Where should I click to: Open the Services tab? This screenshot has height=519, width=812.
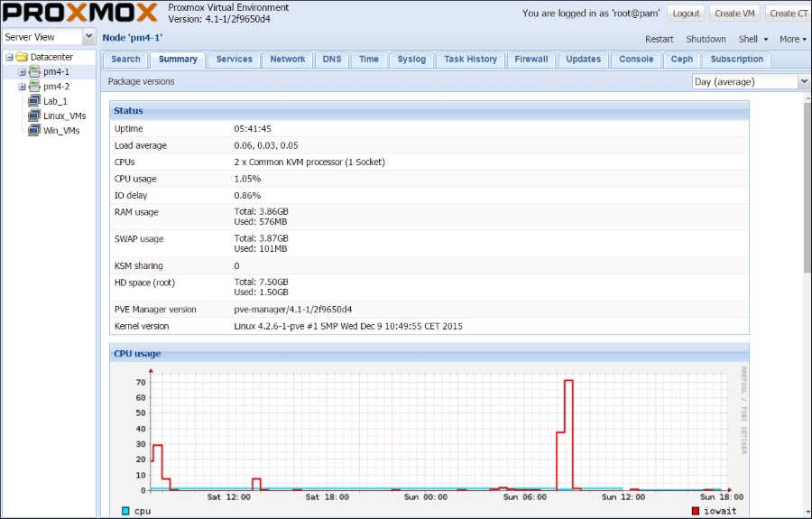(x=234, y=60)
